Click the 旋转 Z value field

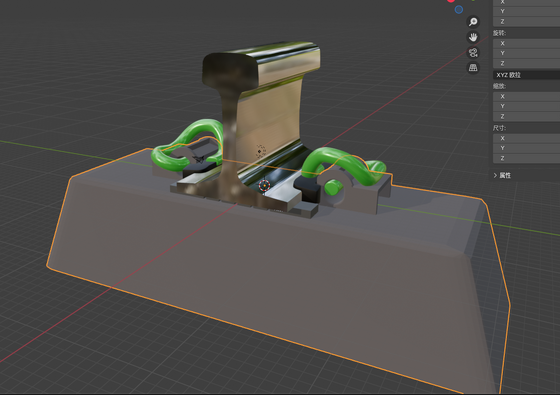tap(526, 63)
